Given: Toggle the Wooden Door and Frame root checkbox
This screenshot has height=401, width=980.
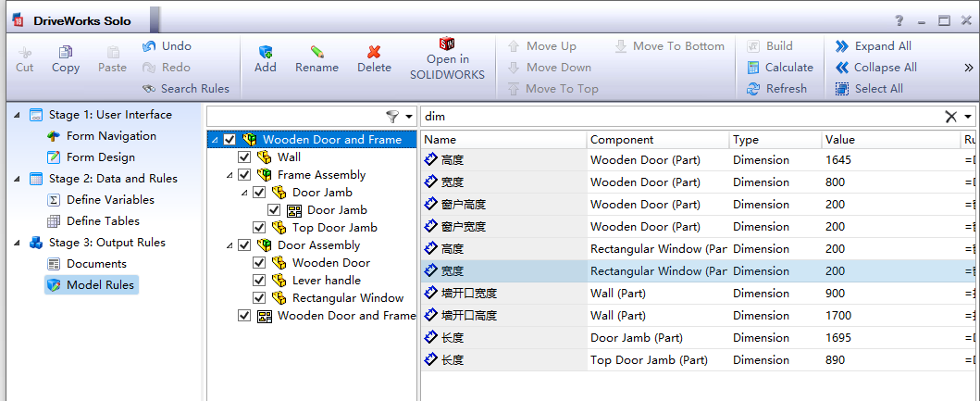Looking at the screenshot, I should [x=229, y=140].
